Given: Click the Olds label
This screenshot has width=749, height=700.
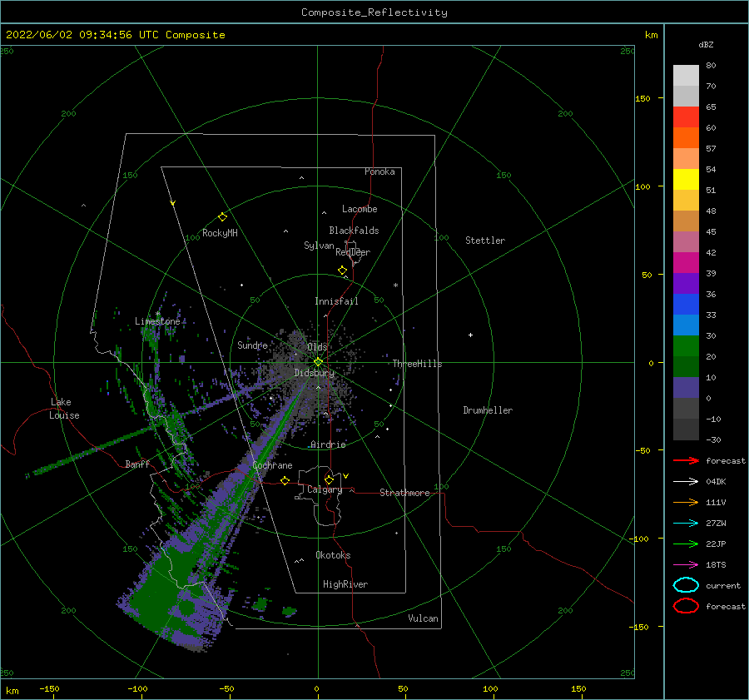Looking at the screenshot, I should [x=317, y=347].
